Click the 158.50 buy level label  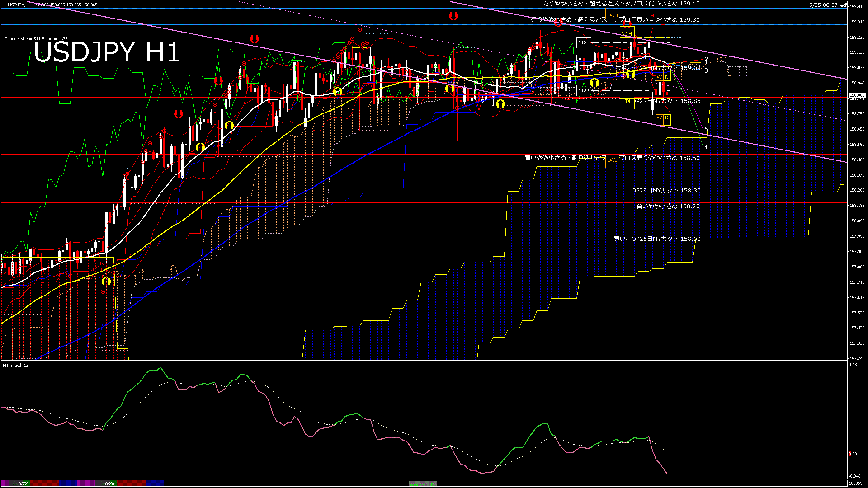pos(612,158)
